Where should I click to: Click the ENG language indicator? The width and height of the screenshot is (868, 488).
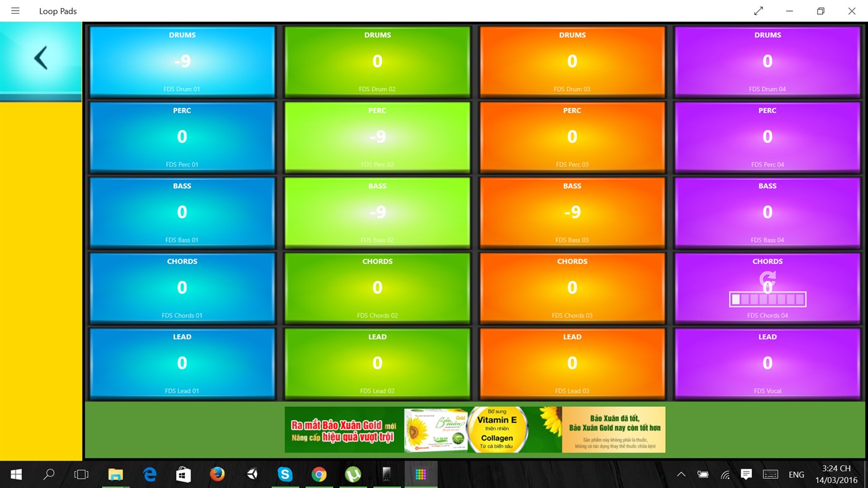(x=796, y=474)
